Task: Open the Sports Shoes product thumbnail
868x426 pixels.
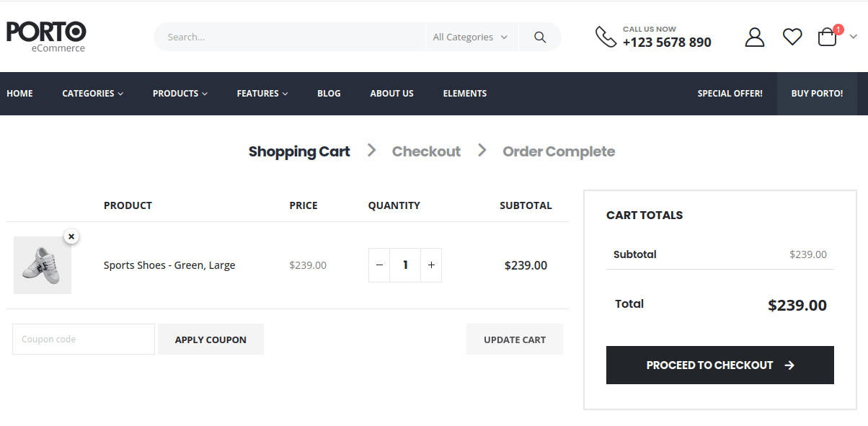Action: (43, 265)
